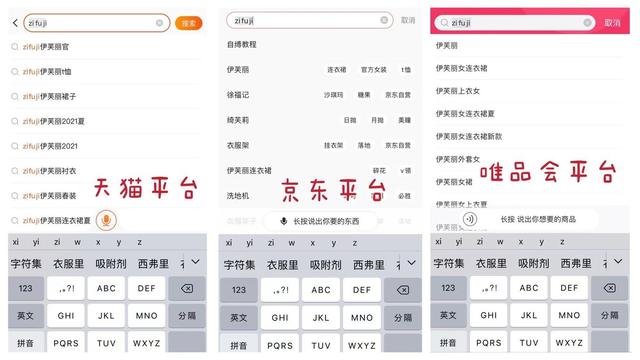This screenshot has width=640, height=360.
Task: Choose pinyin option yi on the Vipshop keyboard
Action: pyautogui.click(x=459, y=242)
